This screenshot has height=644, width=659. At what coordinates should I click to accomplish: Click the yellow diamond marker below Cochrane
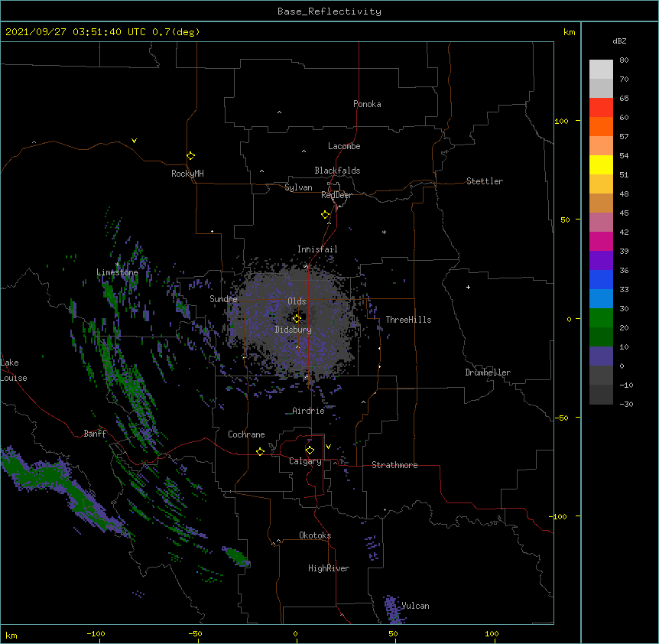pyautogui.click(x=260, y=451)
